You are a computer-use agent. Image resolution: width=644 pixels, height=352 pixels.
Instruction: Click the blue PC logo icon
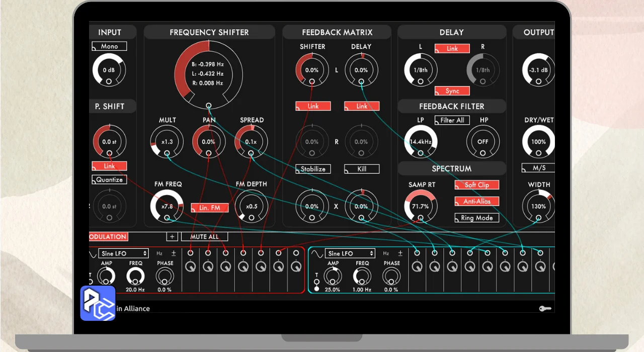click(98, 303)
